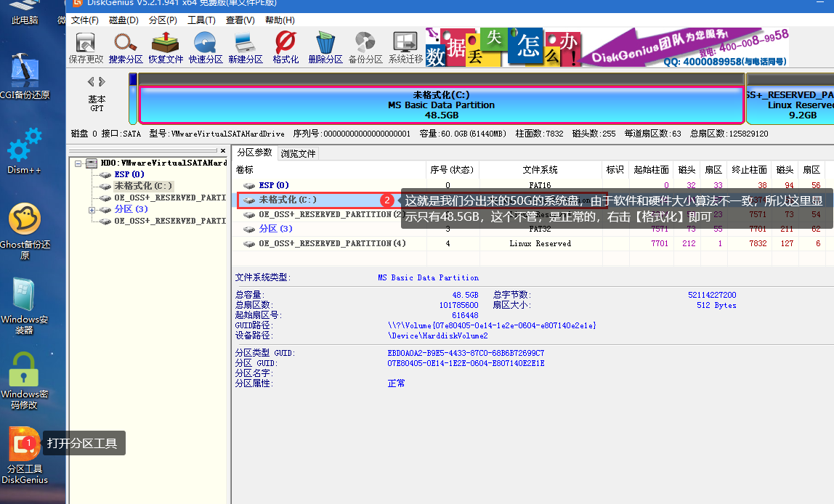This screenshot has width=834, height=504.
Task: Click the 保存更改 (Save Changes) toolbar icon
Action: click(x=86, y=46)
